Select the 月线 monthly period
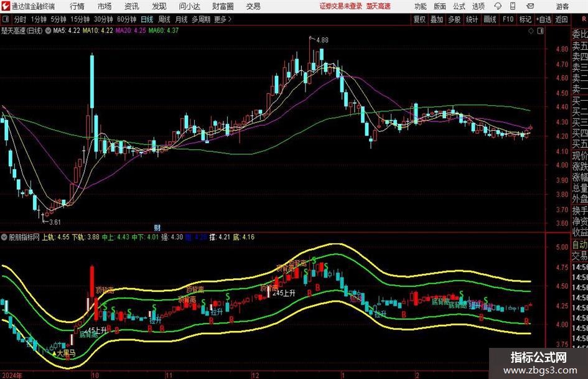 [x=182, y=19]
